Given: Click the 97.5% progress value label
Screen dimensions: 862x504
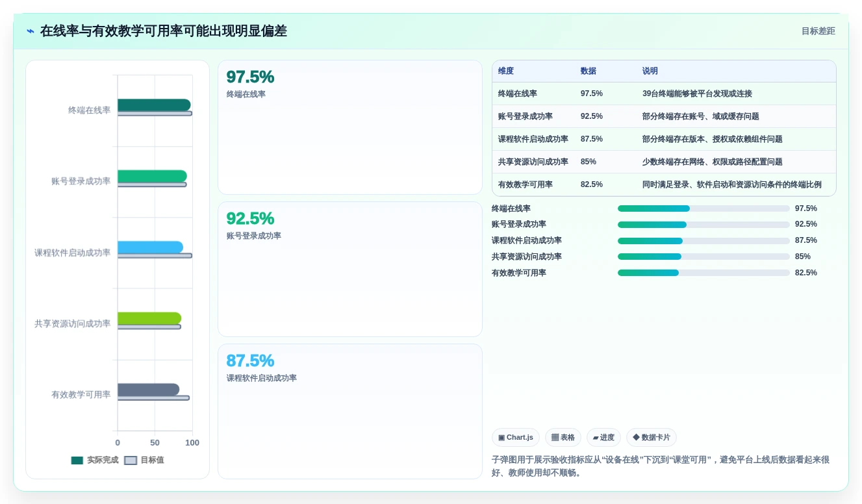Looking at the screenshot, I should click(x=806, y=208).
